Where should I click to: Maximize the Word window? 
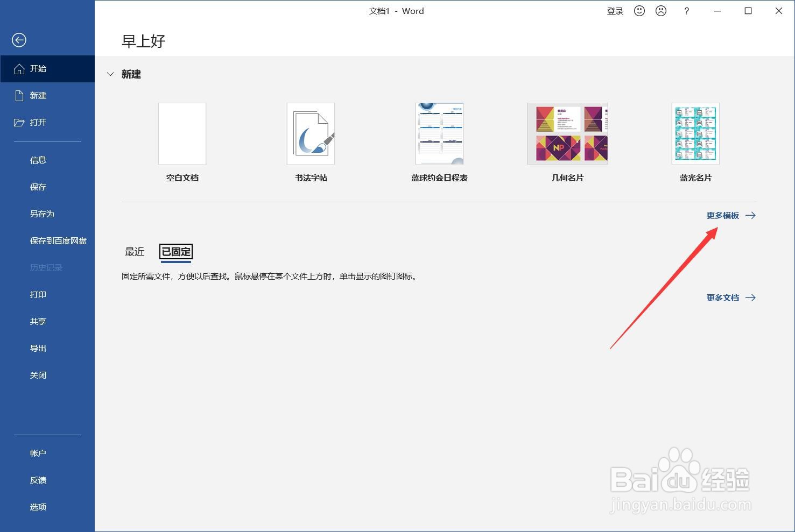(748, 11)
